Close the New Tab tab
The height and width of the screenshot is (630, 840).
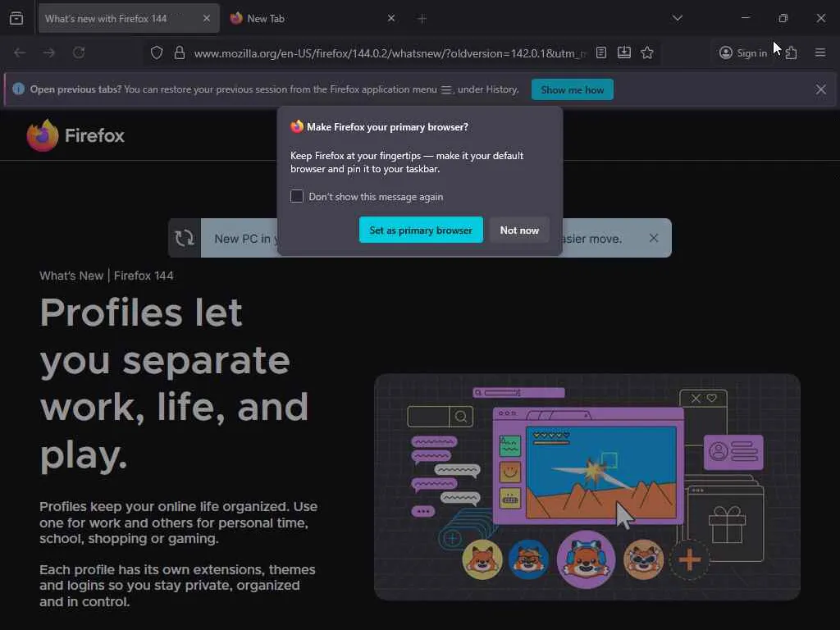tap(391, 18)
